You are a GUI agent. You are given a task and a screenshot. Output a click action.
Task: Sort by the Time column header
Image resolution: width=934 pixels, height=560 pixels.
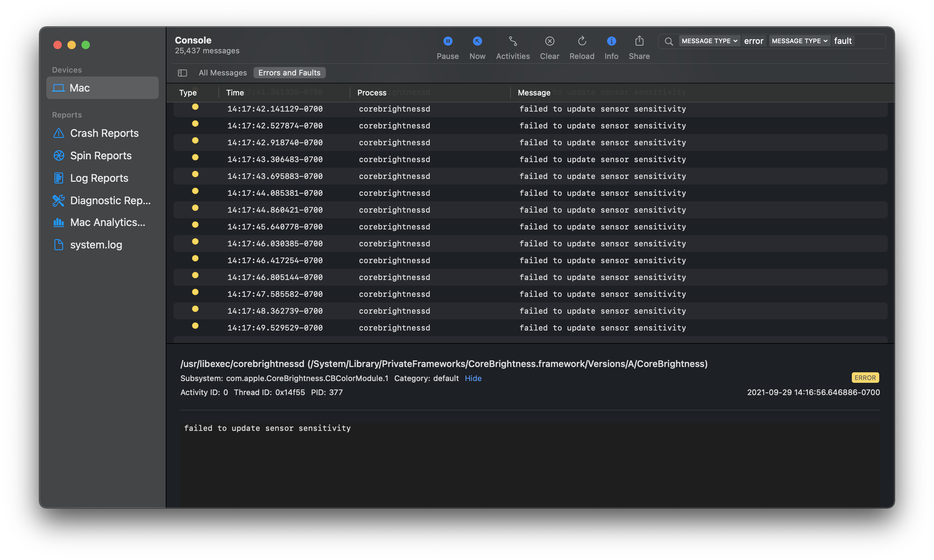coord(235,93)
